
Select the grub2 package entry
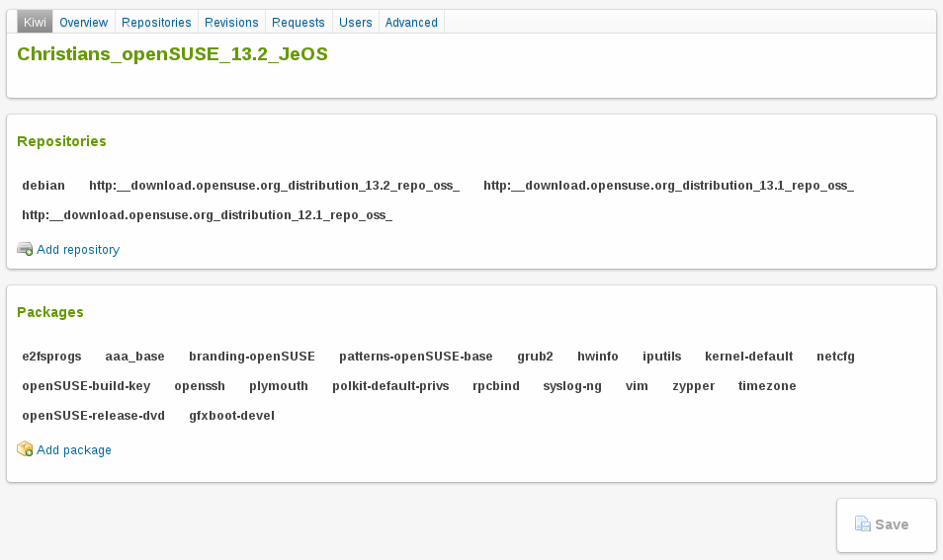click(535, 357)
